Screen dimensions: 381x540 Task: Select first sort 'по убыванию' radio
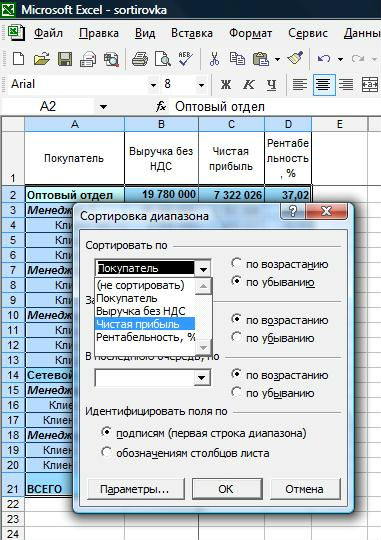pyautogui.click(x=236, y=281)
